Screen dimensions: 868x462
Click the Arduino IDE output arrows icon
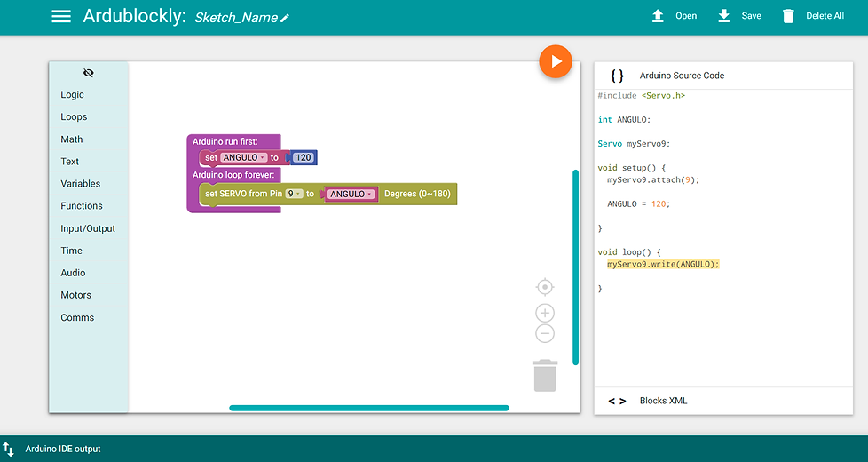point(8,449)
